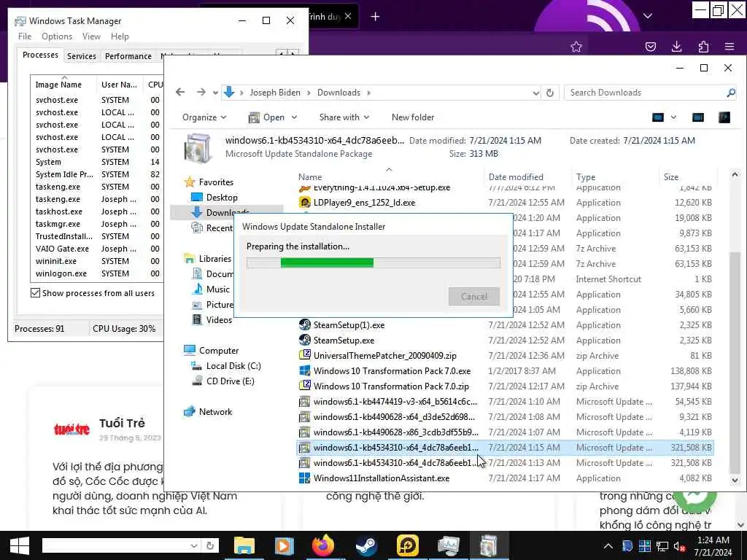Open the Organize dropdown menu
This screenshot has width=747, height=560.
coord(204,117)
